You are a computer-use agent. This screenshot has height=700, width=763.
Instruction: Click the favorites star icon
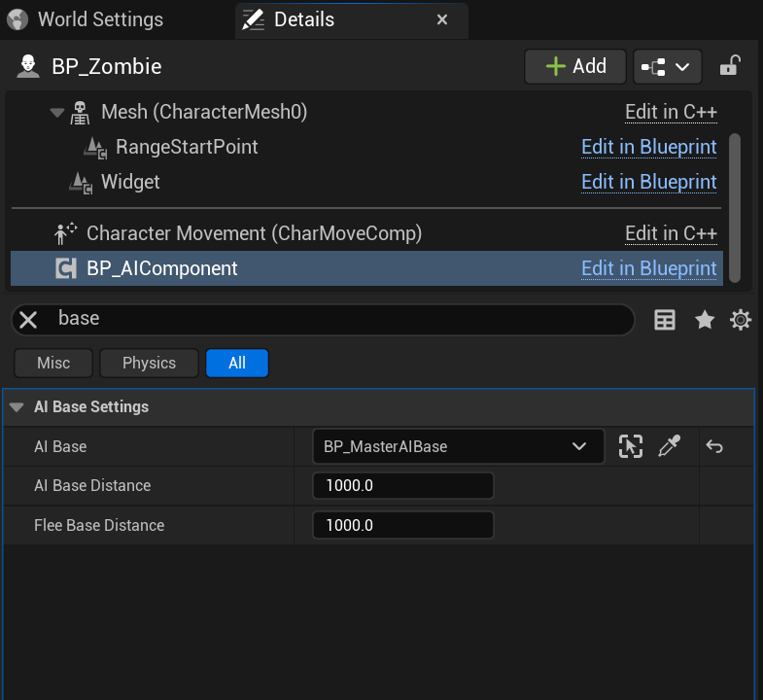point(705,320)
